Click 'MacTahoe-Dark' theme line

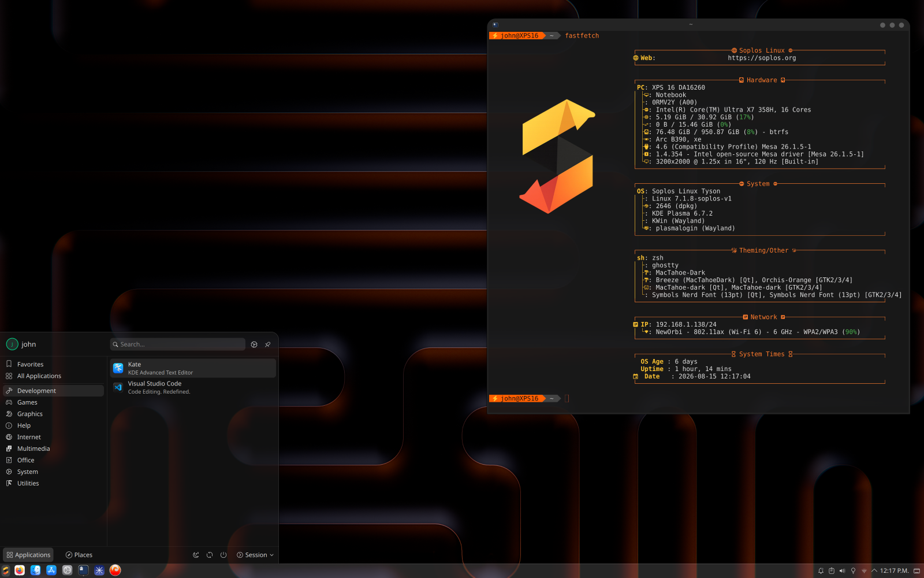click(x=680, y=273)
